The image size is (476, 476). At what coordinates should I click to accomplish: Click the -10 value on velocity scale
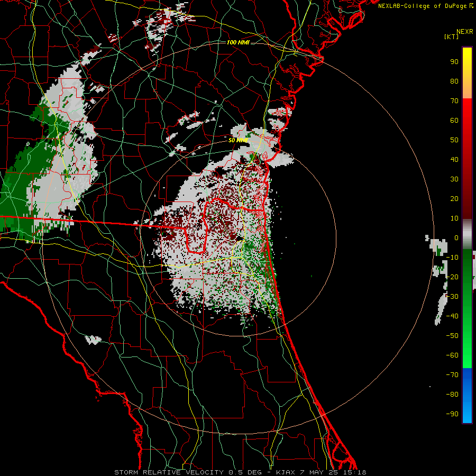click(452, 258)
